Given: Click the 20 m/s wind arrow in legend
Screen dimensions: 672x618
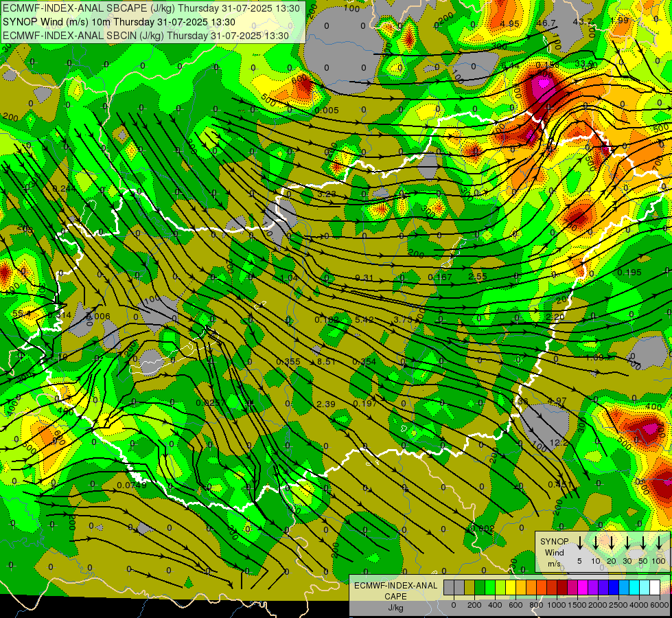Looking at the screenshot, I should point(612,542).
